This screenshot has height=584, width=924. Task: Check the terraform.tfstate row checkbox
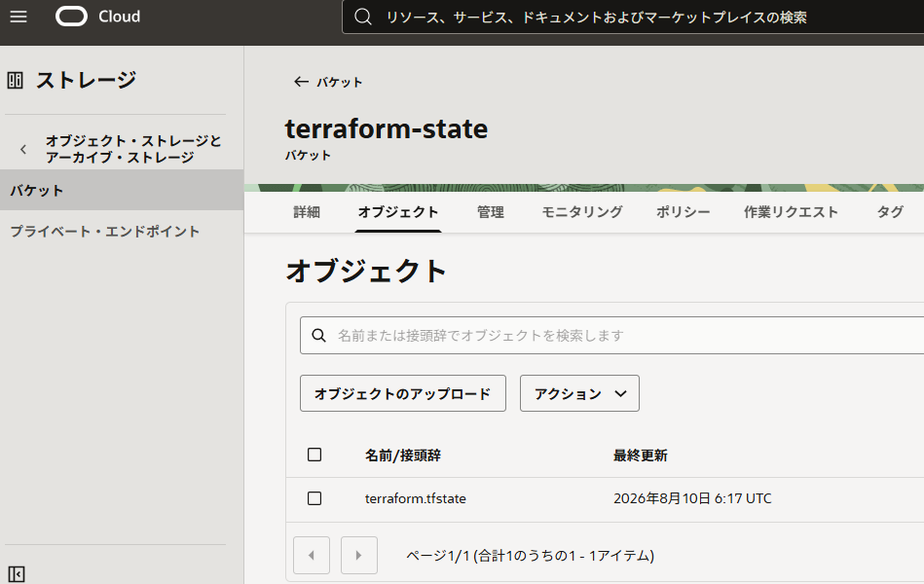tap(314, 498)
